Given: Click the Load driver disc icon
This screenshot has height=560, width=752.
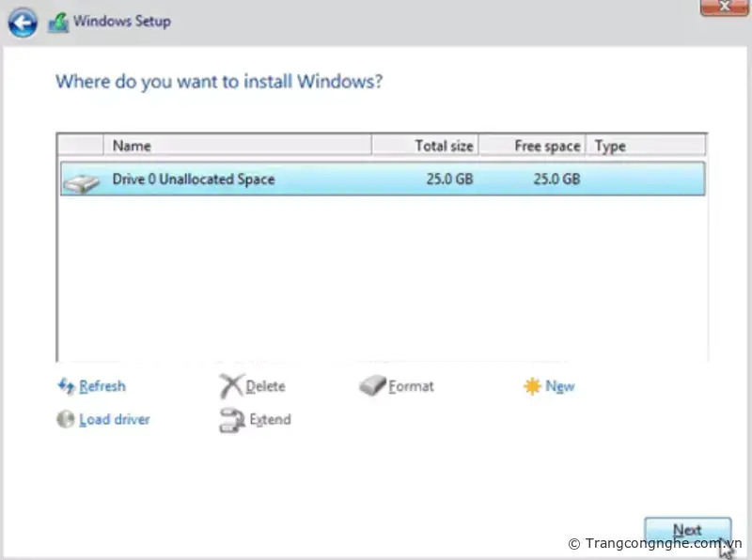Looking at the screenshot, I should click(66, 420).
